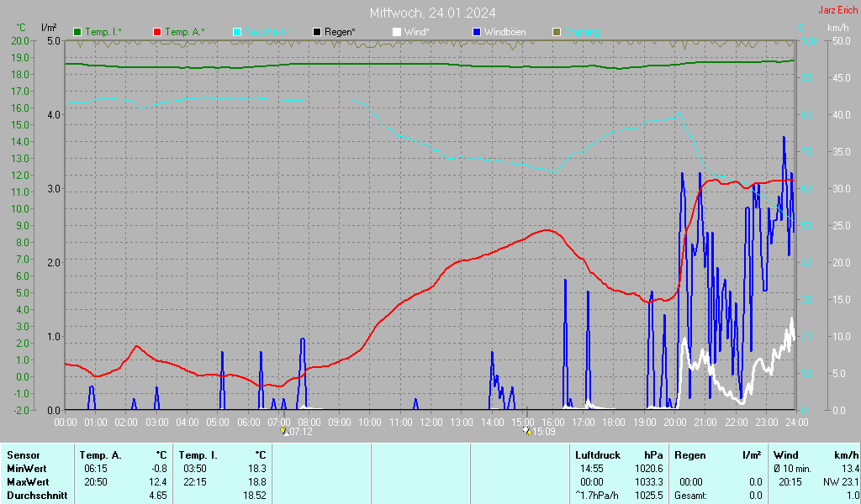Click the 'l/m²' axis unit label at chart top
861x504 pixels.
coord(50,28)
